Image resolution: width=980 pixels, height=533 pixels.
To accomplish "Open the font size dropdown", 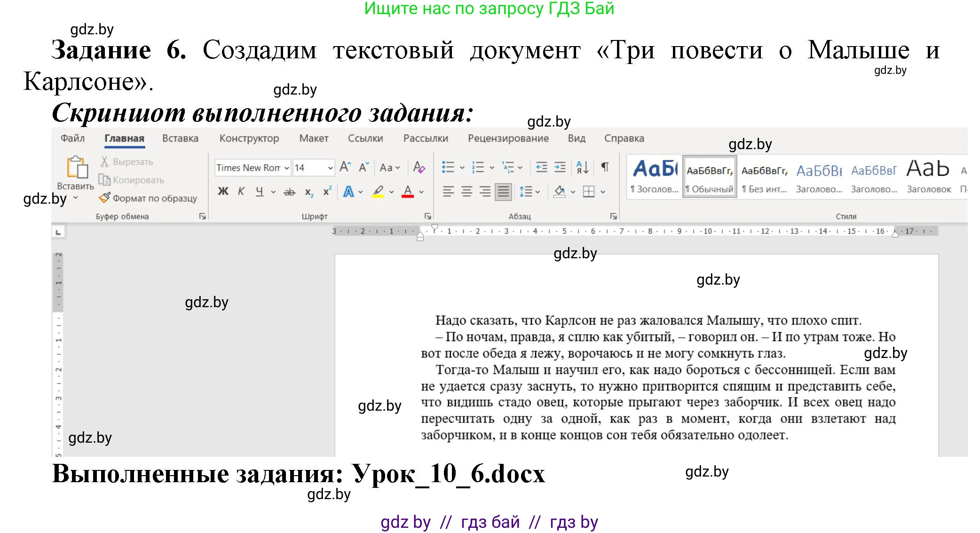I will pos(330,167).
